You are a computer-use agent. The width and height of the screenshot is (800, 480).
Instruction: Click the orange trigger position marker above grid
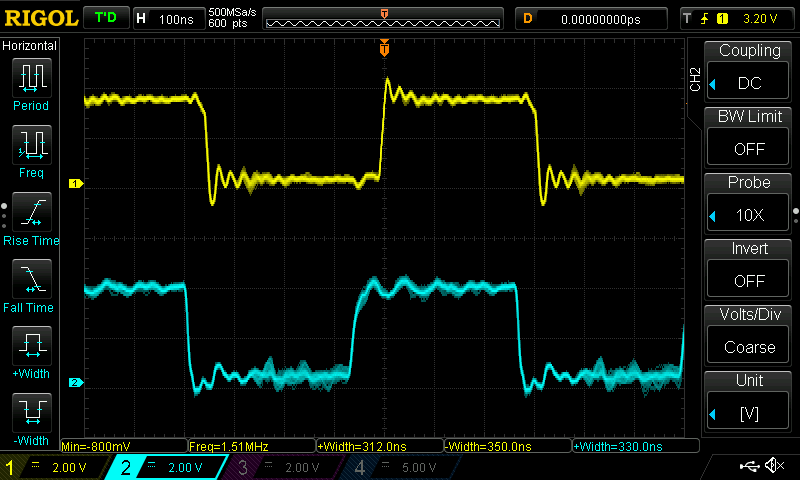[x=384, y=47]
